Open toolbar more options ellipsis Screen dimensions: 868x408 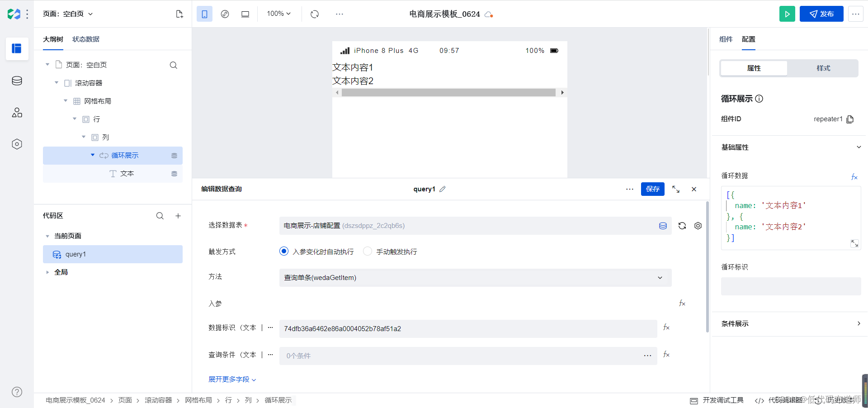(x=340, y=14)
